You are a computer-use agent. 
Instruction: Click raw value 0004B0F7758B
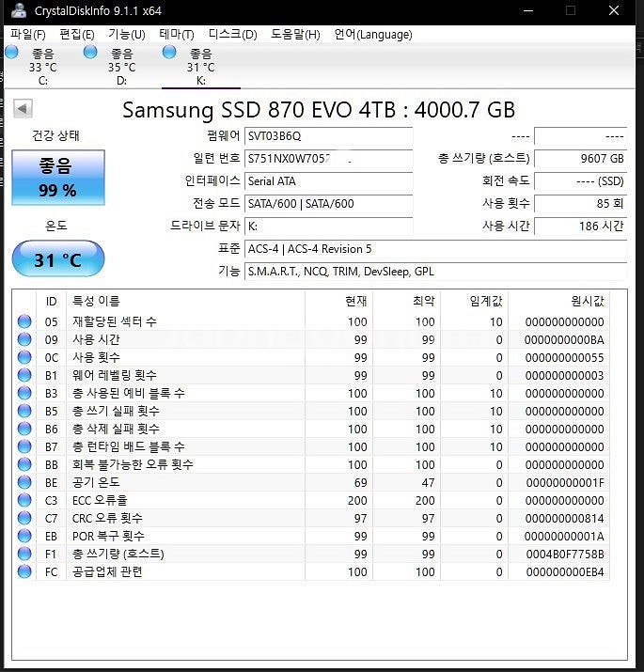[565, 555]
